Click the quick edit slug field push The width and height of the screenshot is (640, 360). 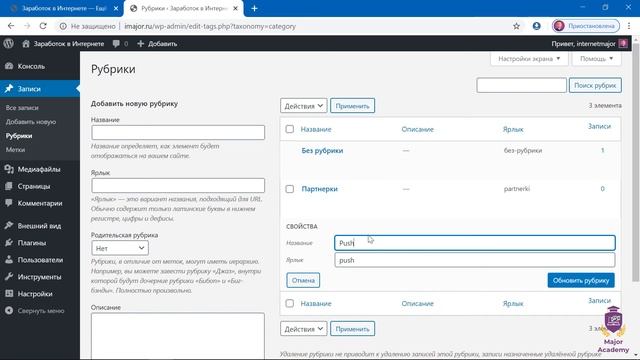[x=475, y=260]
